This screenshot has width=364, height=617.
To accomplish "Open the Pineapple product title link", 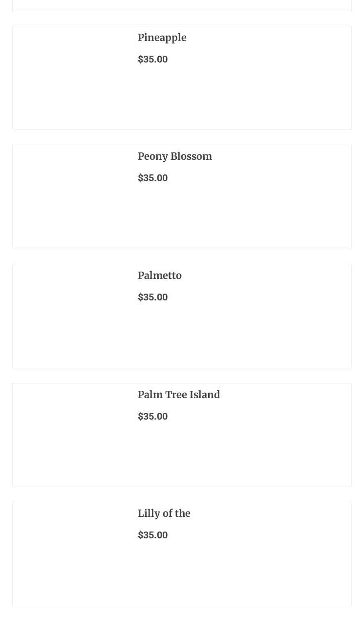I will click(162, 38).
